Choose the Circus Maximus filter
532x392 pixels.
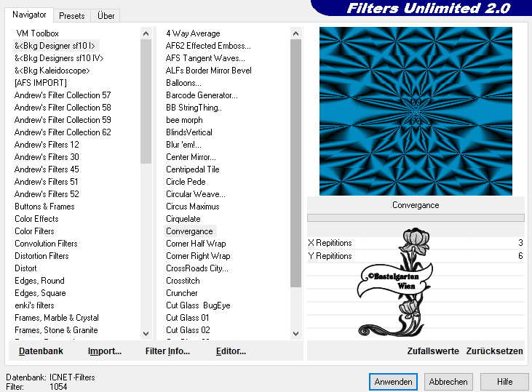click(192, 207)
